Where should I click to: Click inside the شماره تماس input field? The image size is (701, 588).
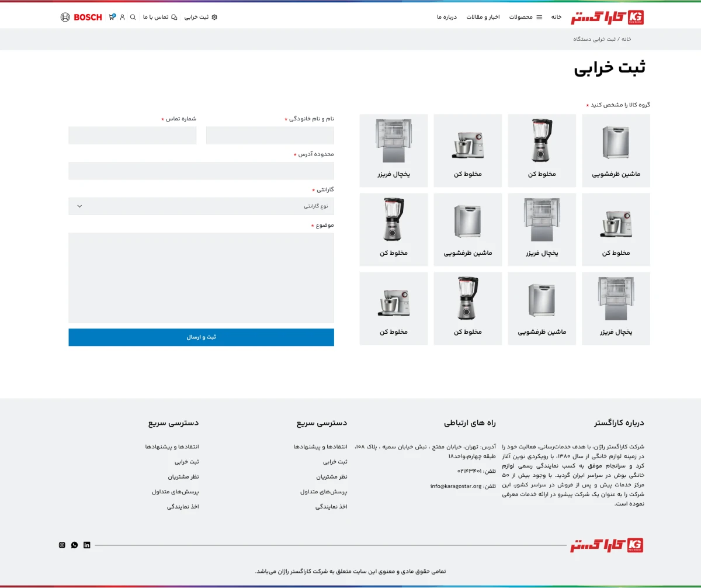133,135
